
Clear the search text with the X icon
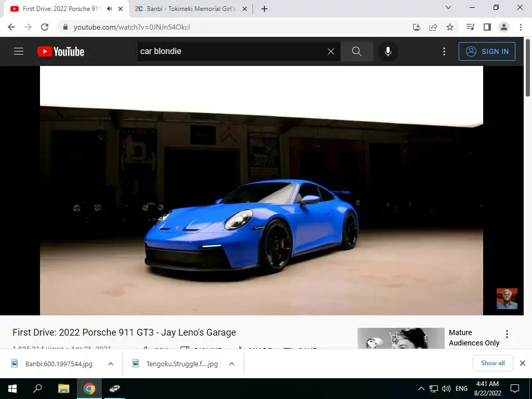(331, 51)
